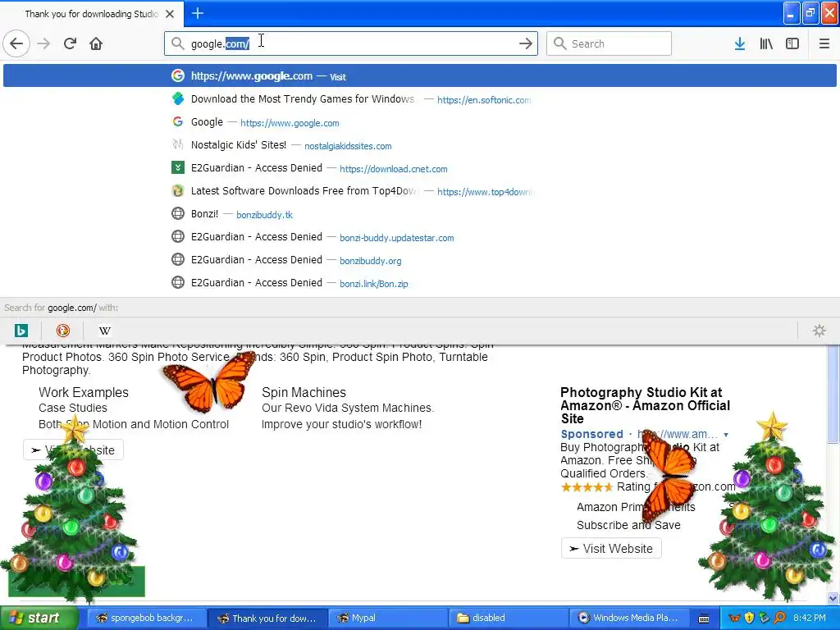Open the Downloads toolbar button
This screenshot has height=630, width=840.
[x=740, y=43]
